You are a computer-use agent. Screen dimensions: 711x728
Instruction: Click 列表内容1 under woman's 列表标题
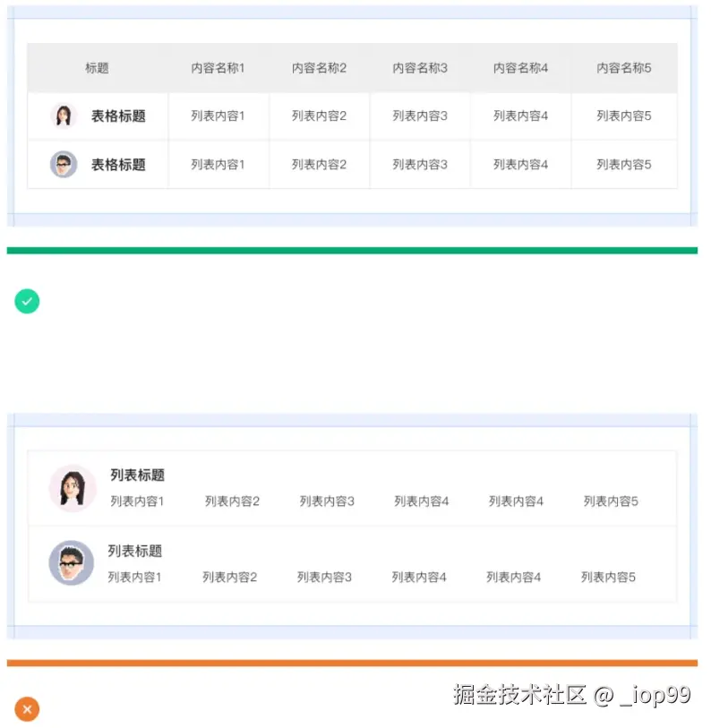[x=137, y=501]
